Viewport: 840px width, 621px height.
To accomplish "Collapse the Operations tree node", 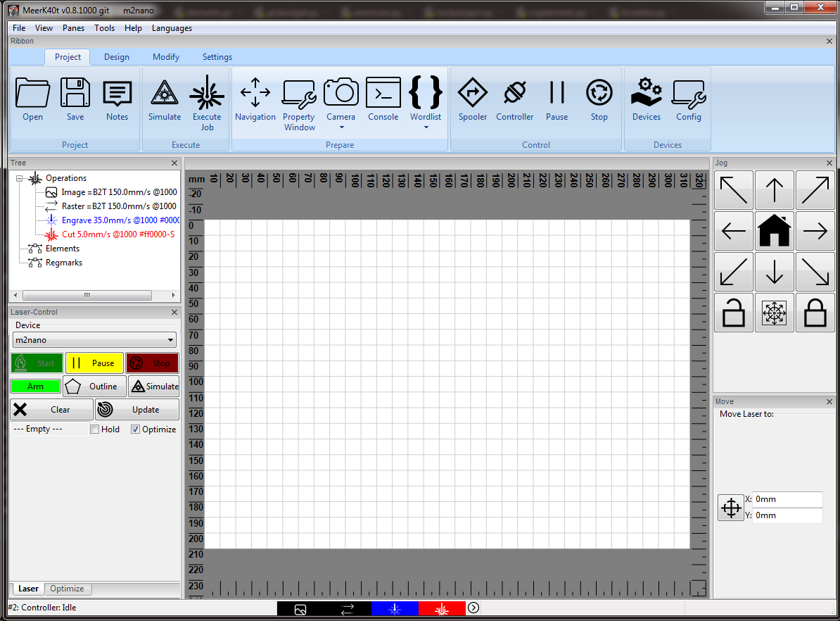I will click(x=20, y=178).
